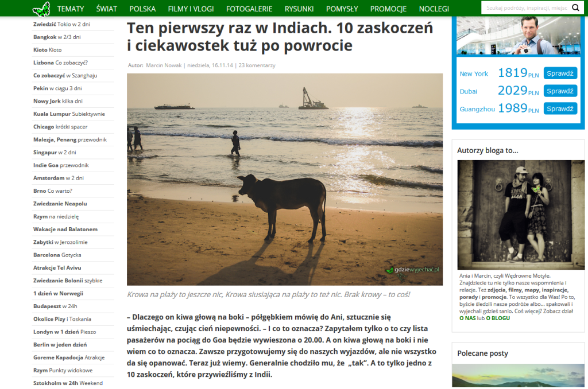Click Sprawdź button for Guangzhou
The height and width of the screenshot is (389, 588).
pyautogui.click(x=560, y=108)
